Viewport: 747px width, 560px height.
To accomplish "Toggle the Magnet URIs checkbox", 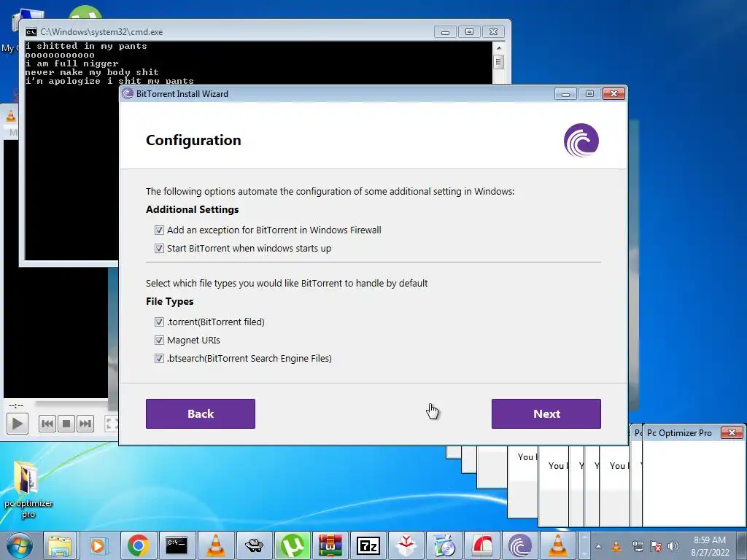I will point(159,340).
